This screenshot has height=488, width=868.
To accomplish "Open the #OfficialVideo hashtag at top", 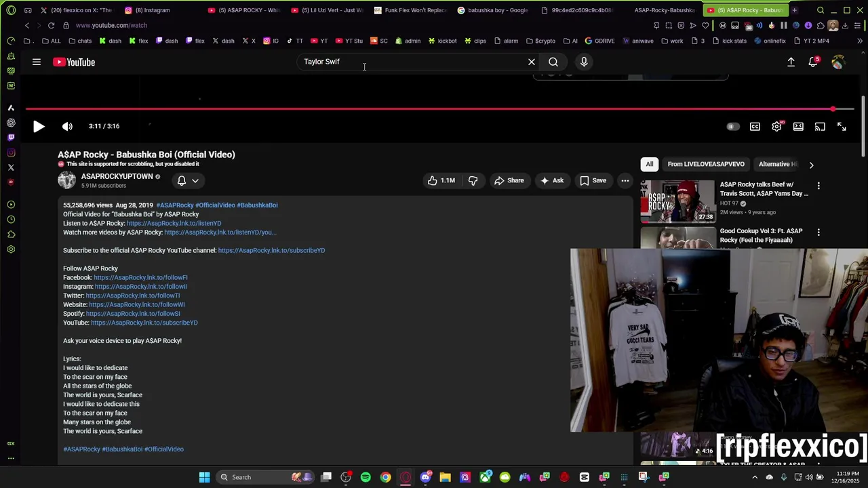I will pos(215,205).
